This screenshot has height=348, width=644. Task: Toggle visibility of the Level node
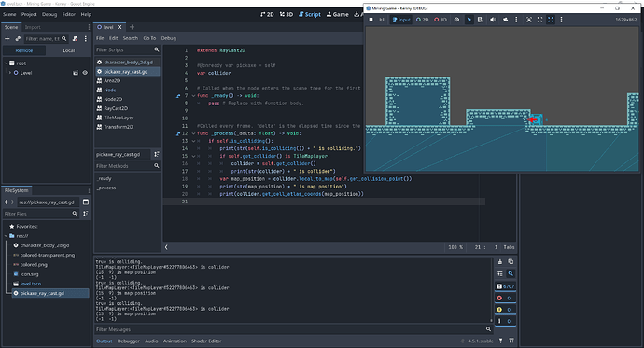pyautogui.click(x=85, y=73)
